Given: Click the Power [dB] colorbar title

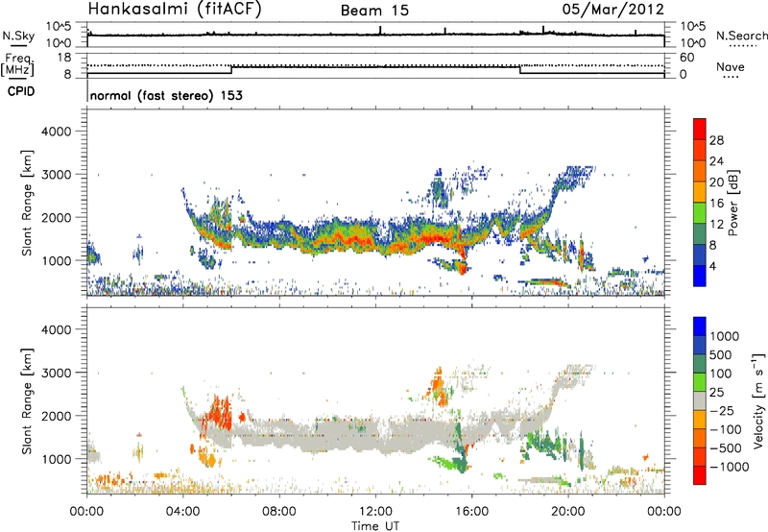Looking at the screenshot, I should [733, 203].
